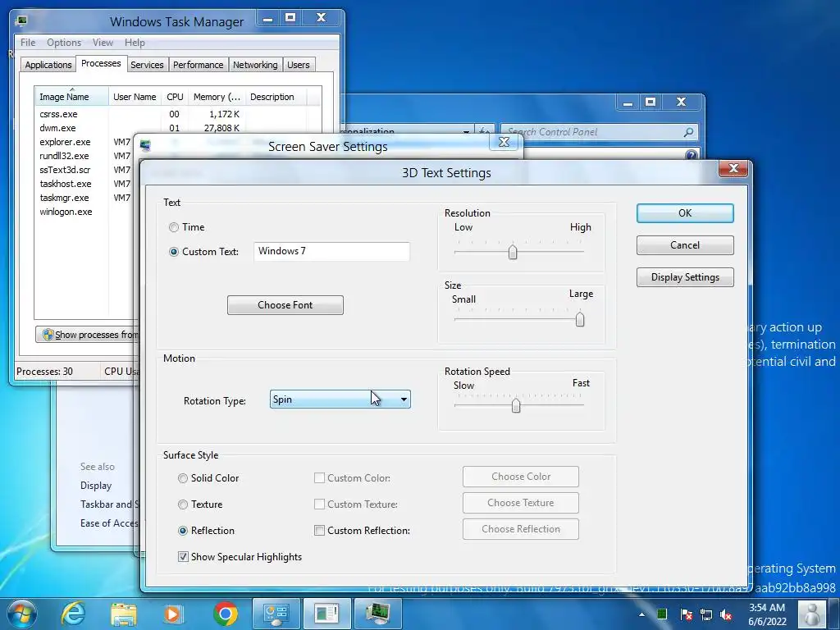Select the dwm.exe process row
The width and height of the screenshot is (840, 630).
tap(178, 128)
